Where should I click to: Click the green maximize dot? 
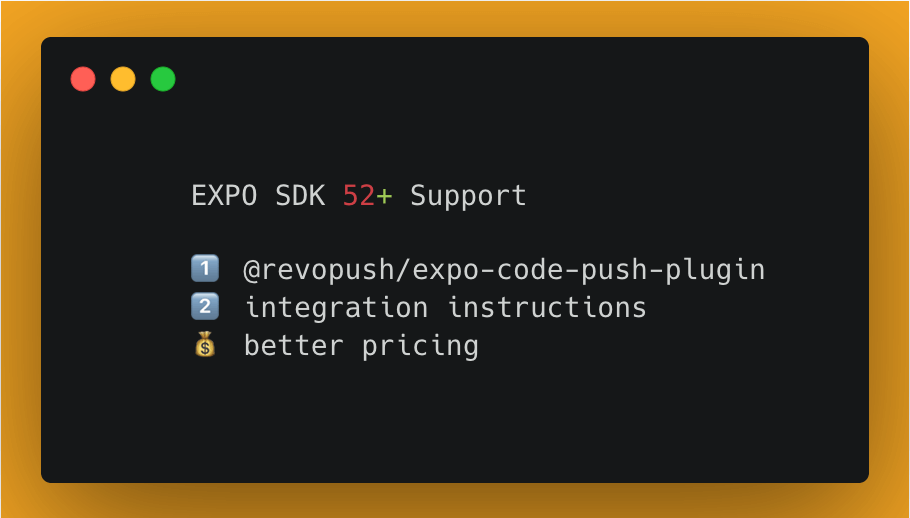(163, 79)
